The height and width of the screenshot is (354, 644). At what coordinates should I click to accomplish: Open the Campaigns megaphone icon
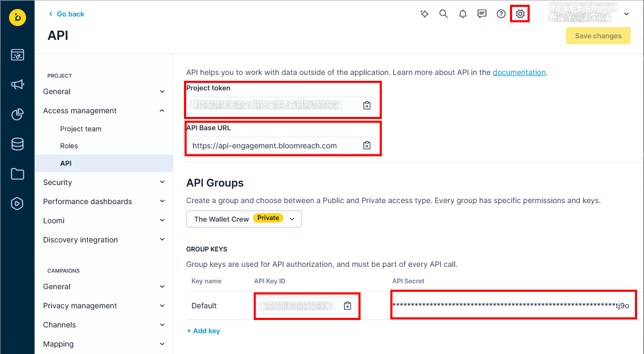(x=18, y=85)
